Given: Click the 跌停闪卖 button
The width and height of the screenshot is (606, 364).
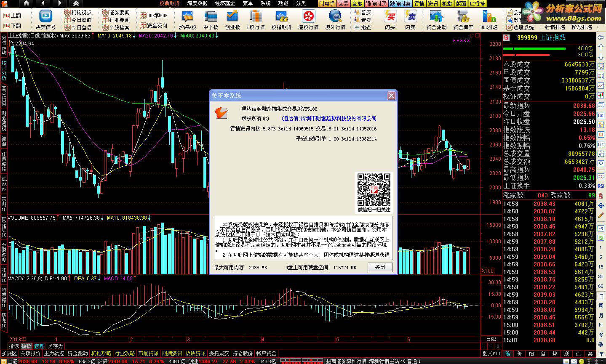Looking at the screenshot, I should [x=400, y=3].
